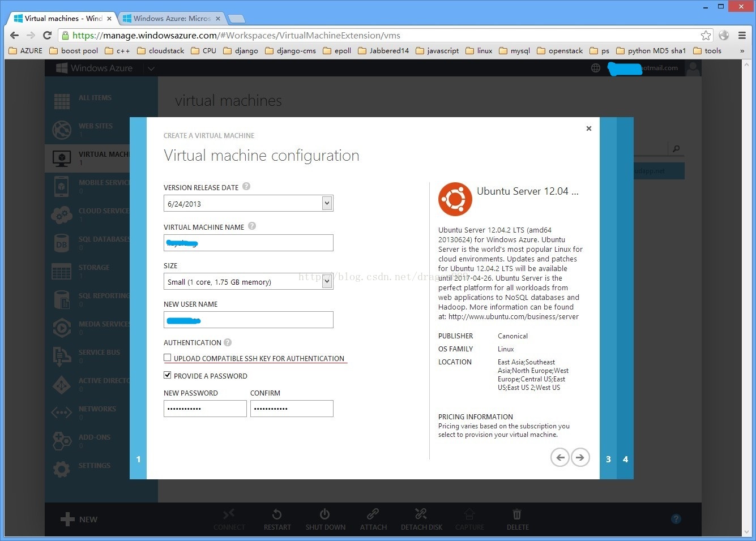Open SQL DATABASES DB icon
The width and height of the screenshot is (756, 541).
(62, 244)
